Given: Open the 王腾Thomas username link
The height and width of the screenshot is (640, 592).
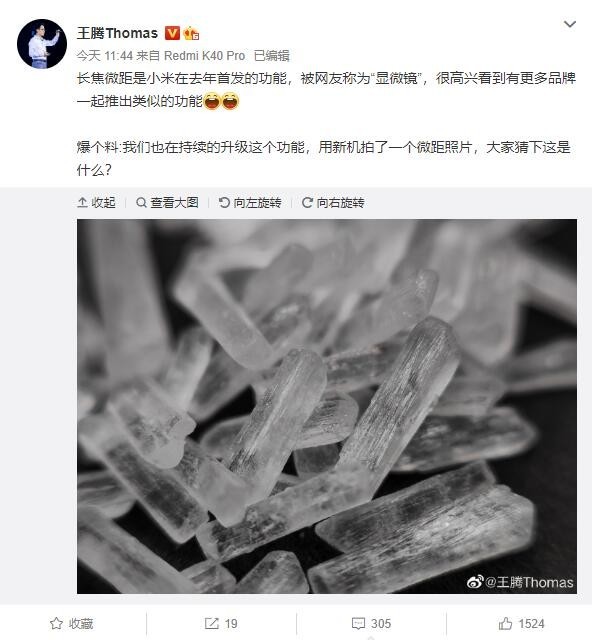Looking at the screenshot, I should click(x=117, y=33).
